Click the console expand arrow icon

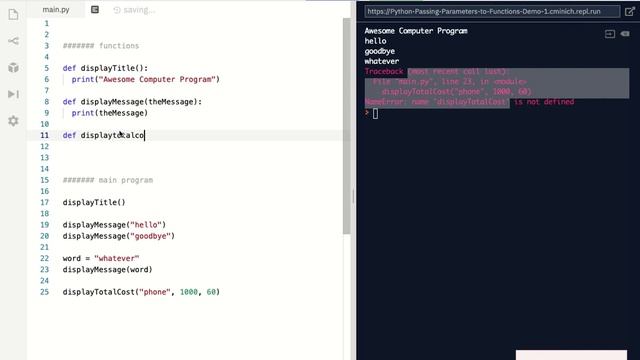click(610, 34)
